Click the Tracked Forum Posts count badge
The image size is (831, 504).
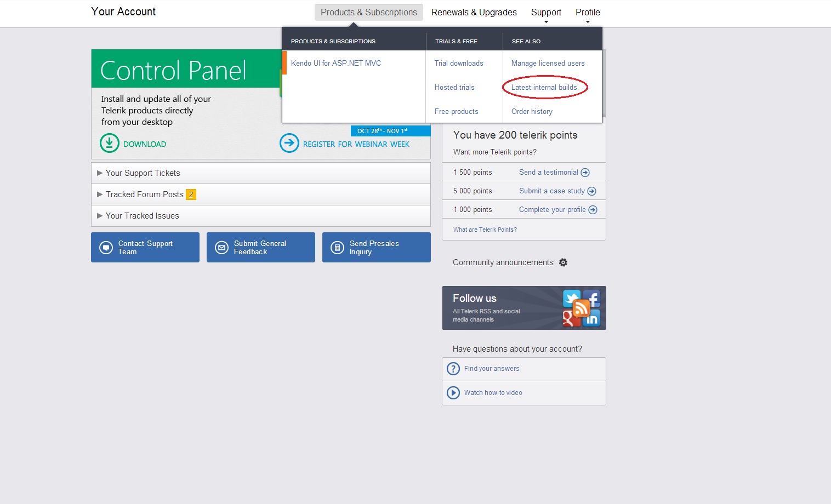coord(191,194)
